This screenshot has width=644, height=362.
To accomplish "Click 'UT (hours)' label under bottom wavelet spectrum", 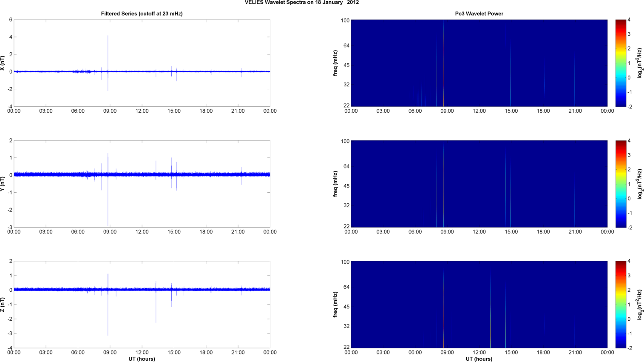I will [479, 359].
